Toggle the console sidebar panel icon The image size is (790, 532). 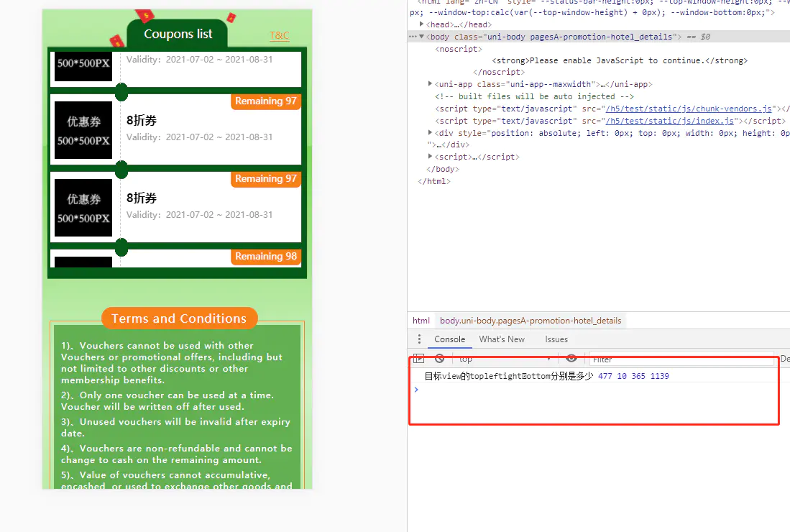tap(418, 359)
